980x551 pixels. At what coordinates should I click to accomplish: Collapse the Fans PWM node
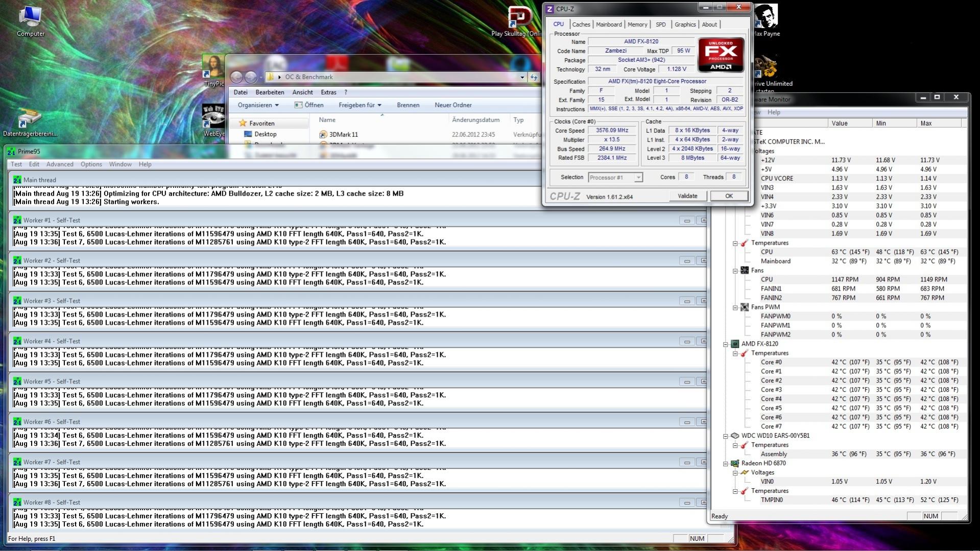(735, 307)
